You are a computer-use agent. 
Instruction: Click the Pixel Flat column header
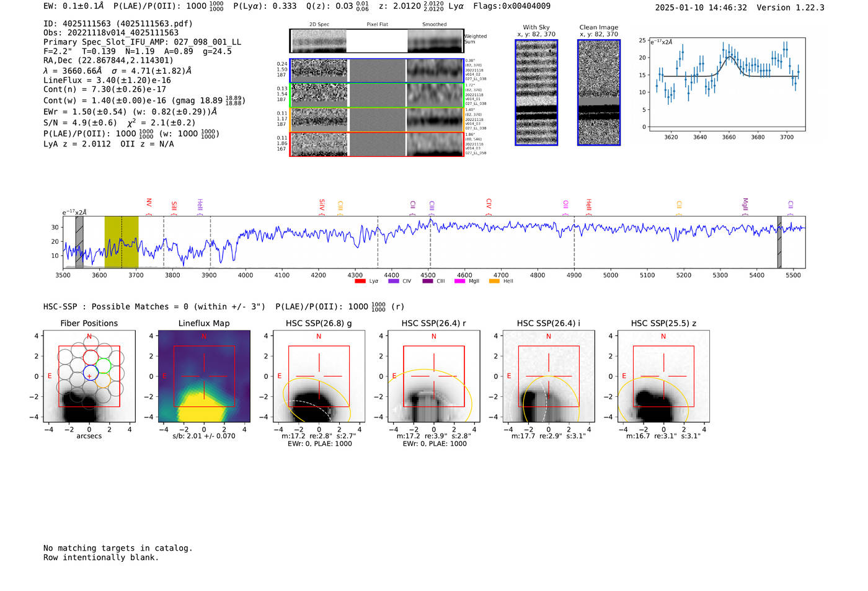point(377,24)
